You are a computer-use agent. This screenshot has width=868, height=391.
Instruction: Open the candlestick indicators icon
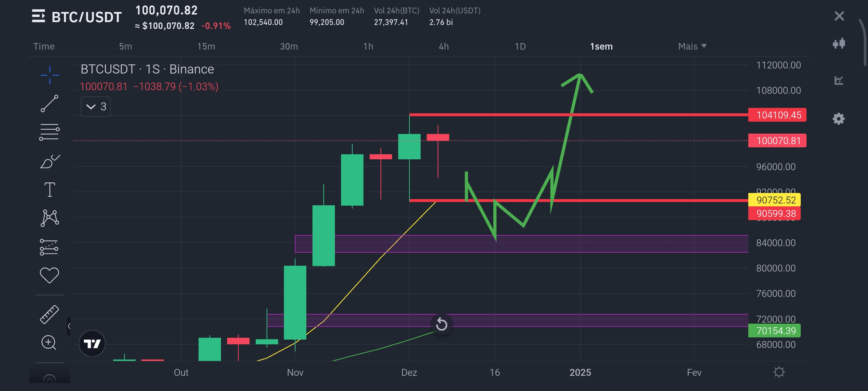(x=839, y=43)
